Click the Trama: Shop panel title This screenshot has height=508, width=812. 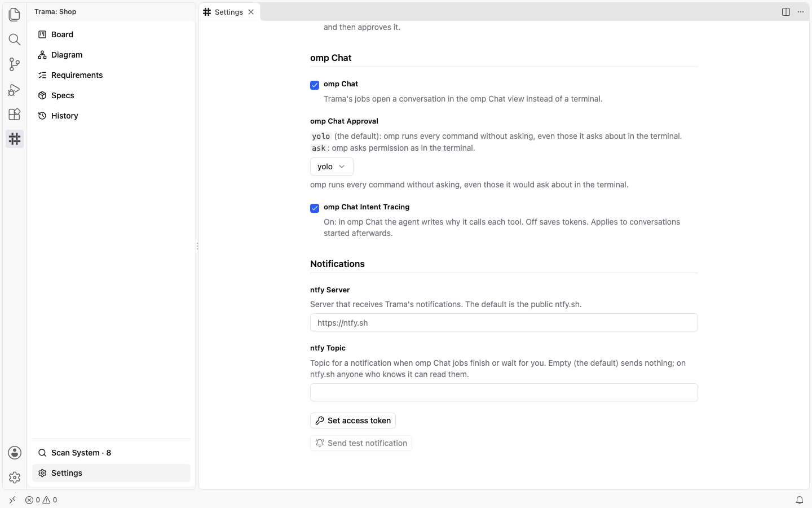(55, 12)
